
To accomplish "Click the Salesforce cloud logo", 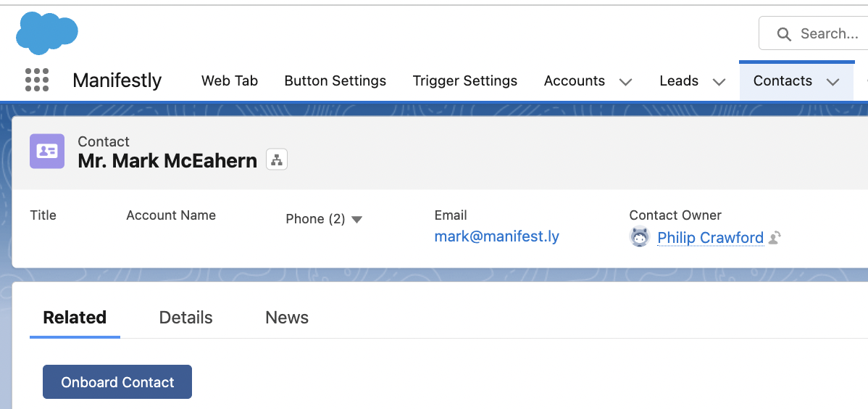I will click(47, 33).
